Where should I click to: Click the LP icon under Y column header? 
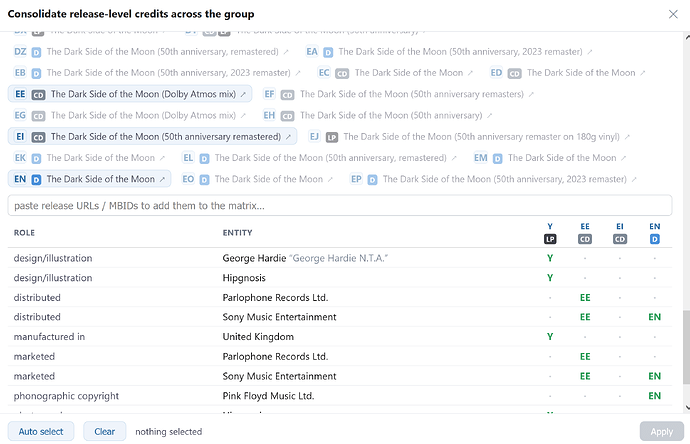pos(550,239)
